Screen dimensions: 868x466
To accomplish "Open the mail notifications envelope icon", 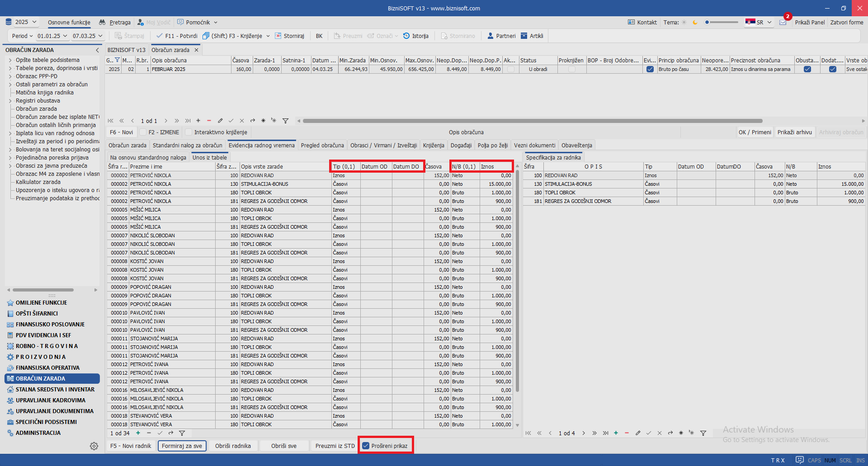I will [783, 22].
